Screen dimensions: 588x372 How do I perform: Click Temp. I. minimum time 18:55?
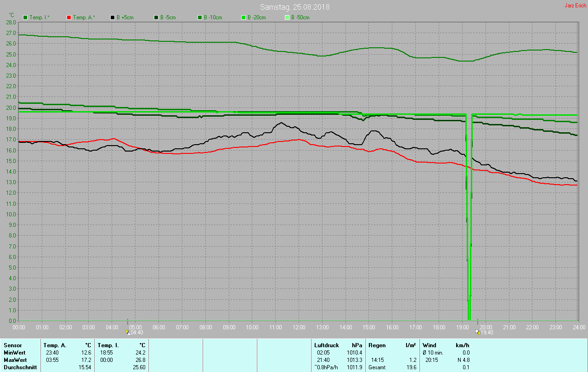(107, 352)
